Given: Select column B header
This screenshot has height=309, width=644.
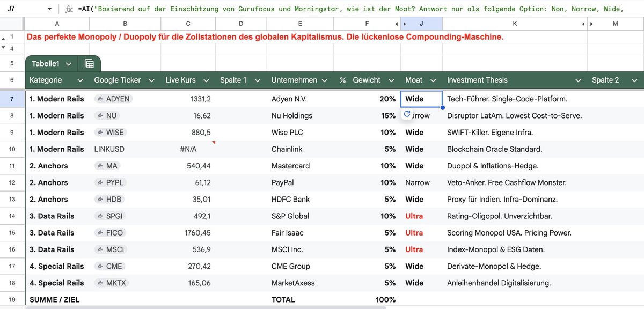Looking at the screenshot, I should [125, 24].
